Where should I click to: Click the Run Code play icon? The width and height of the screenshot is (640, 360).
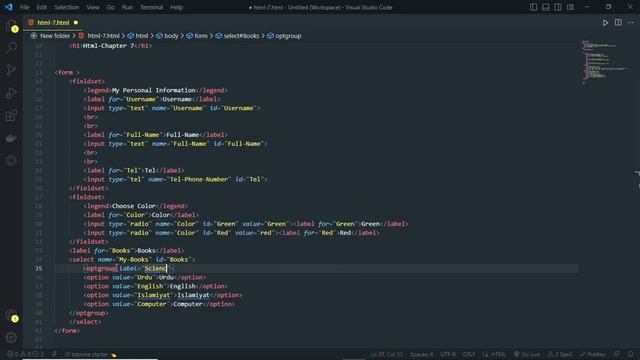point(605,22)
